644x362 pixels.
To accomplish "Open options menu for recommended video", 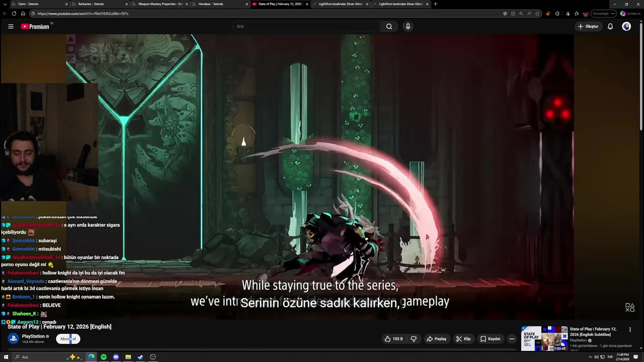I will pos(630,330).
